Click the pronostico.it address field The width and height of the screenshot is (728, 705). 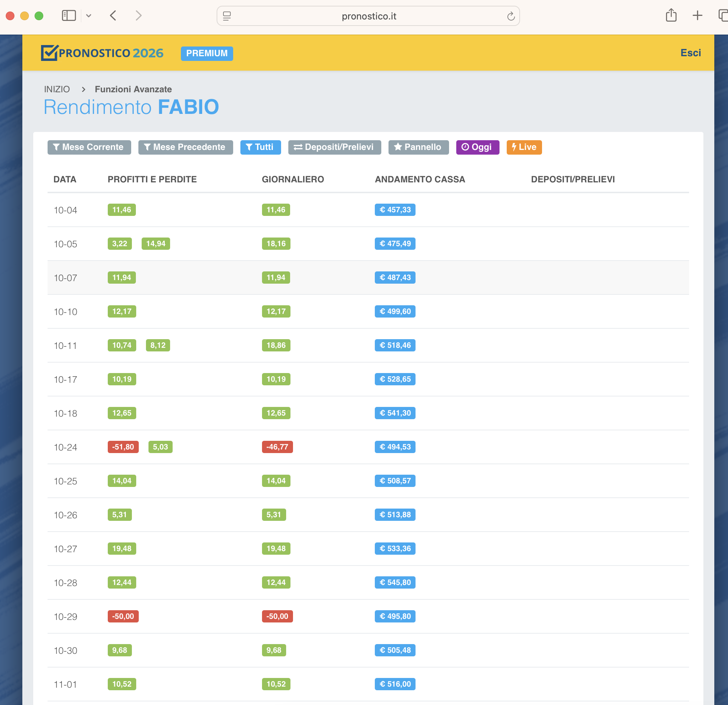(x=368, y=16)
